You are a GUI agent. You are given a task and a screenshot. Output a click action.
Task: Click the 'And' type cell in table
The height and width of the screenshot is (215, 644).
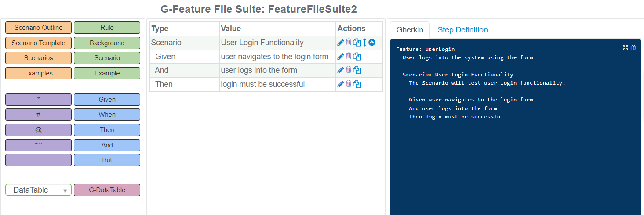point(184,70)
